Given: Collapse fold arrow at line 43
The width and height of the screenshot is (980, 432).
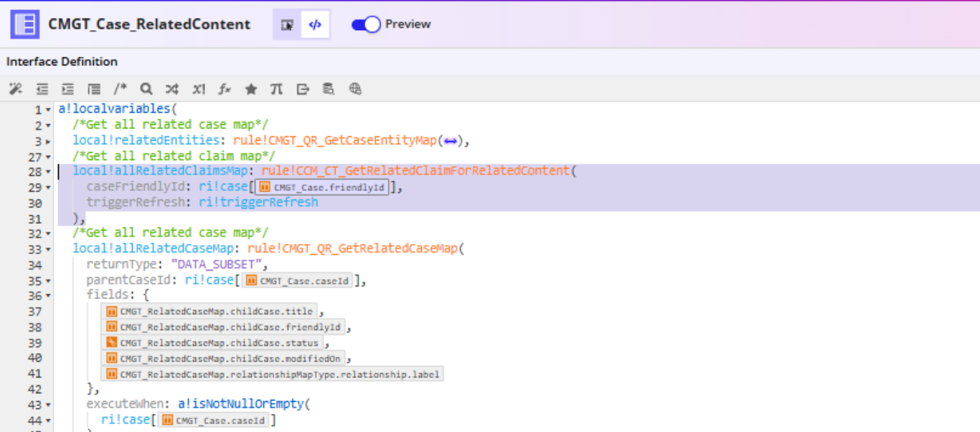Looking at the screenshot, I should click(48, 405).
